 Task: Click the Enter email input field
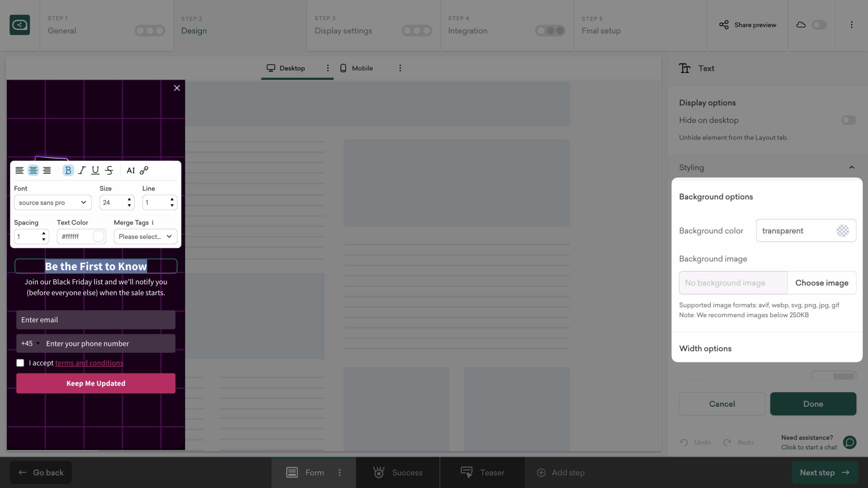95,320
